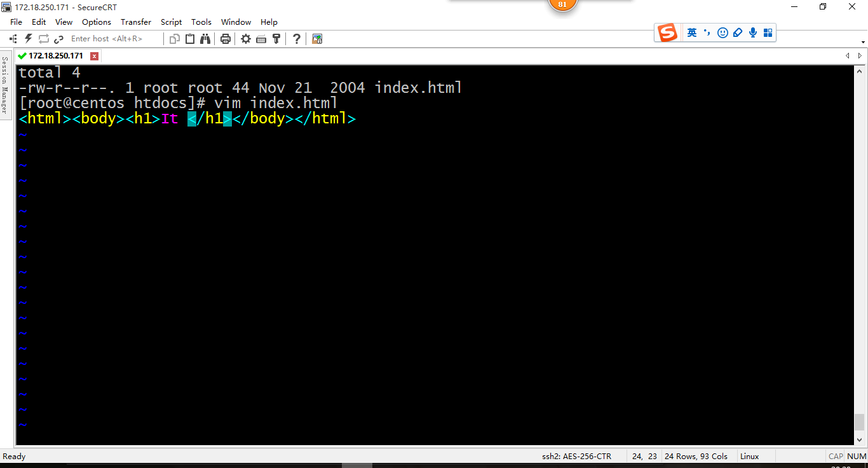Open Find with the binoculars icon
The image size is (868, 468).
205,39
